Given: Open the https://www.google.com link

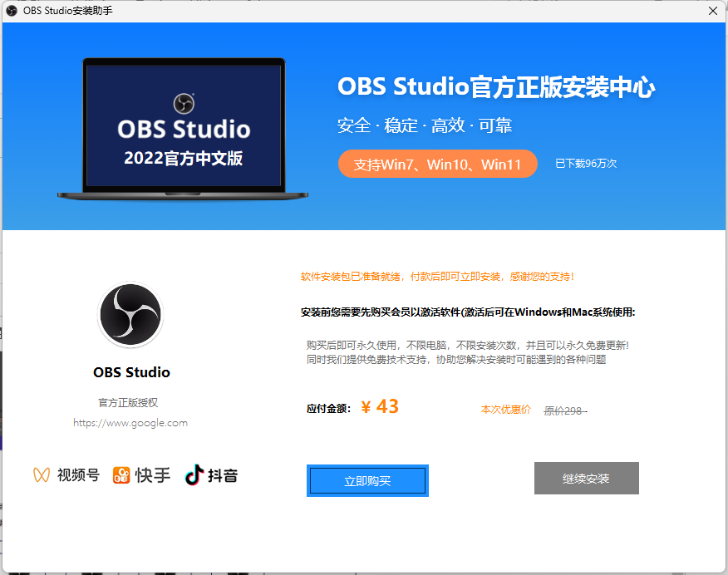Looking at the screenshot, I should (x=130, y=423).
